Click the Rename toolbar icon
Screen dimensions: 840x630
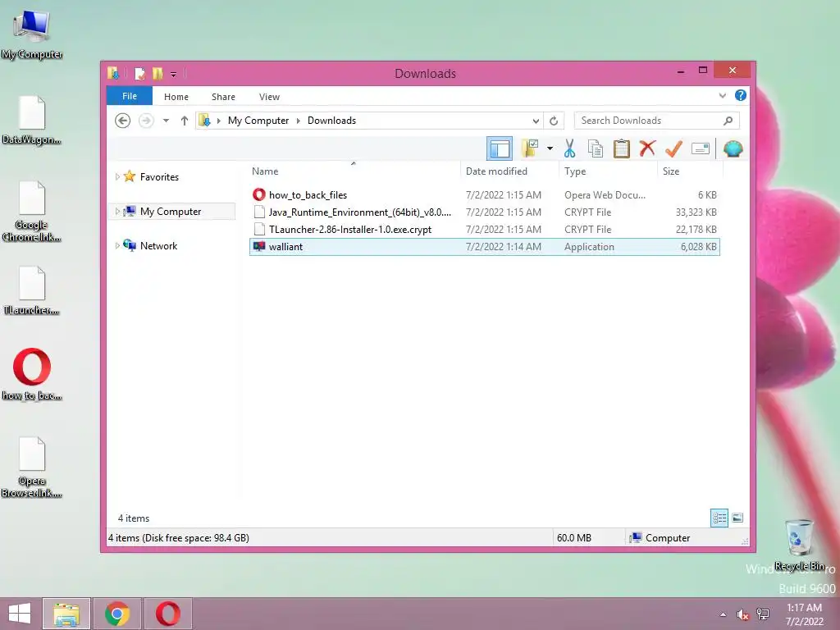pos(701,148)
